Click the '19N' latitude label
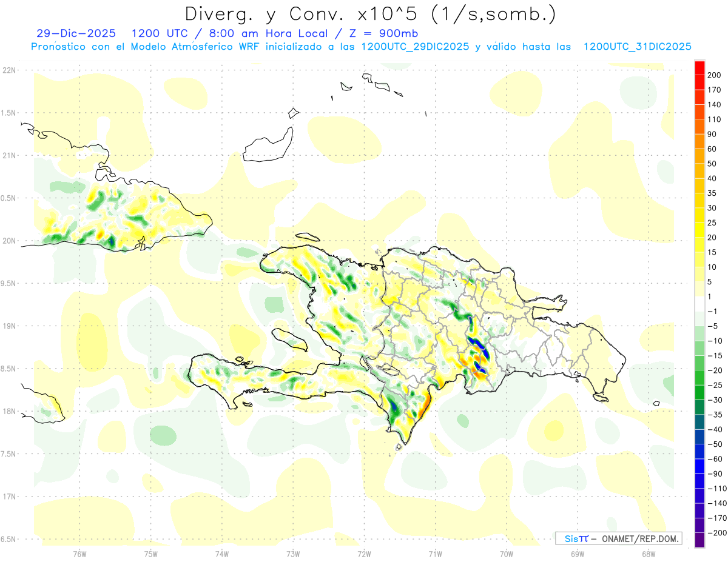 tap(9, 326)
